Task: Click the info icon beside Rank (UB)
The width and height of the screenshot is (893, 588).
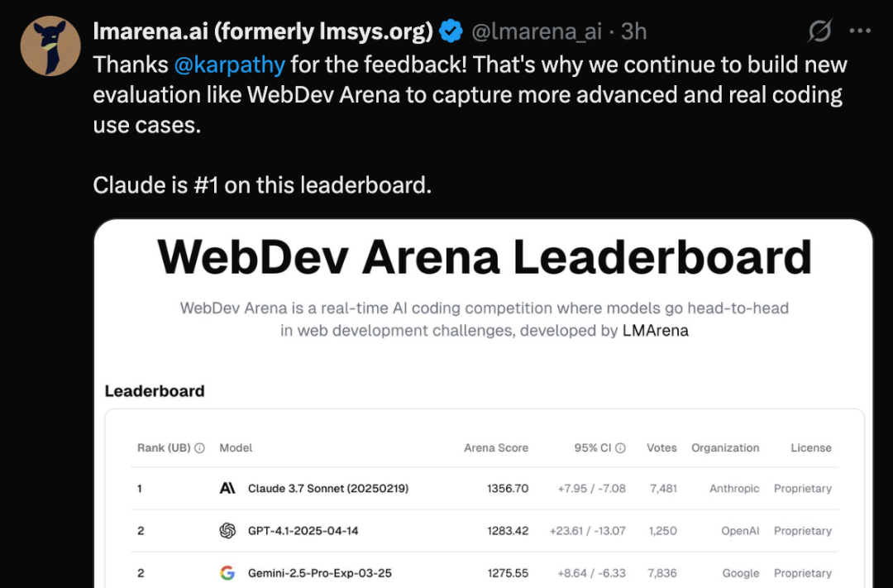Action: (x=199, y=448)
